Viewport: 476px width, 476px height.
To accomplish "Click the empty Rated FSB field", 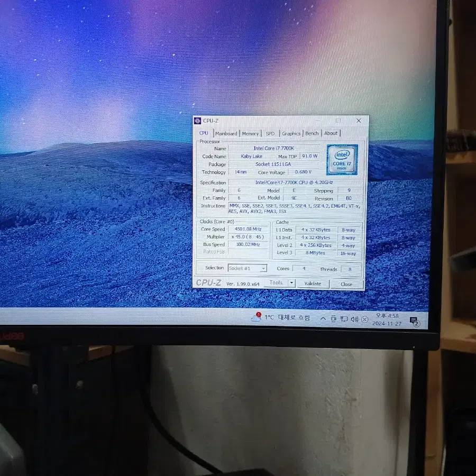I will point(248,252).
